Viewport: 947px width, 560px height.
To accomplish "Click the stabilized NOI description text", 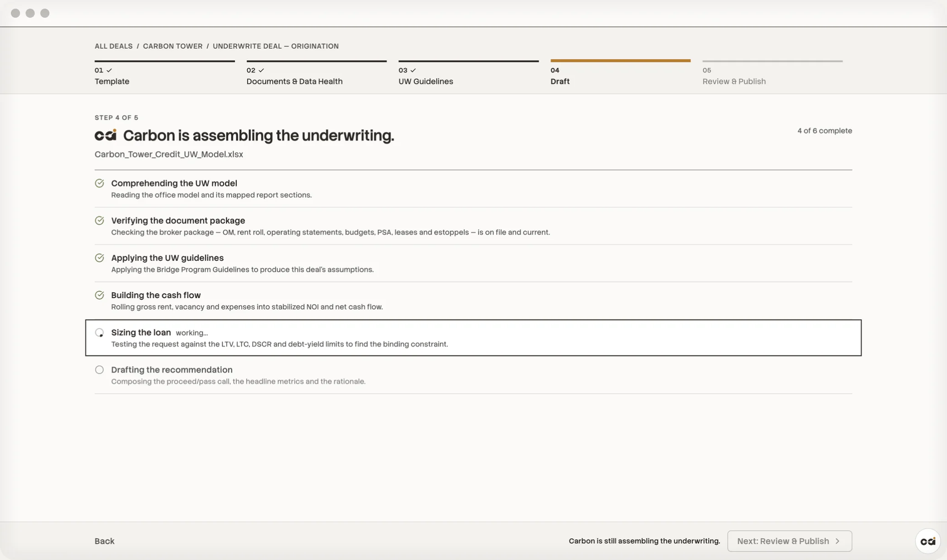I will pos(247,307).
